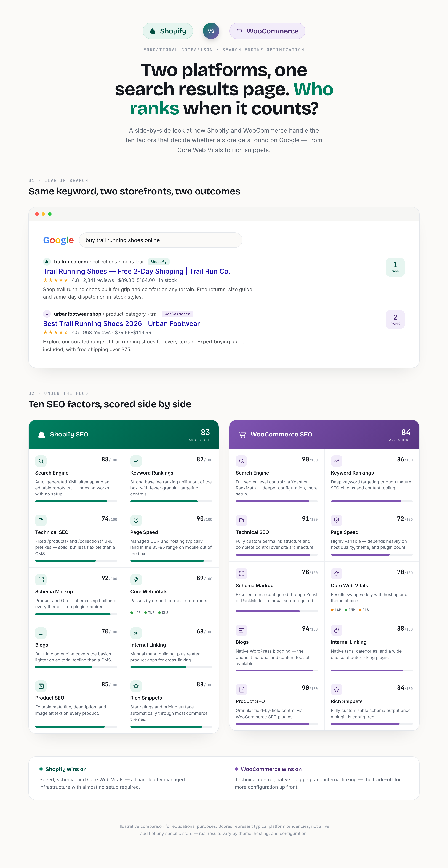This screenshot has width=448, height=868.
Task: Click WooCommerce Blogs 94/100 score
Action: point(310,629)
